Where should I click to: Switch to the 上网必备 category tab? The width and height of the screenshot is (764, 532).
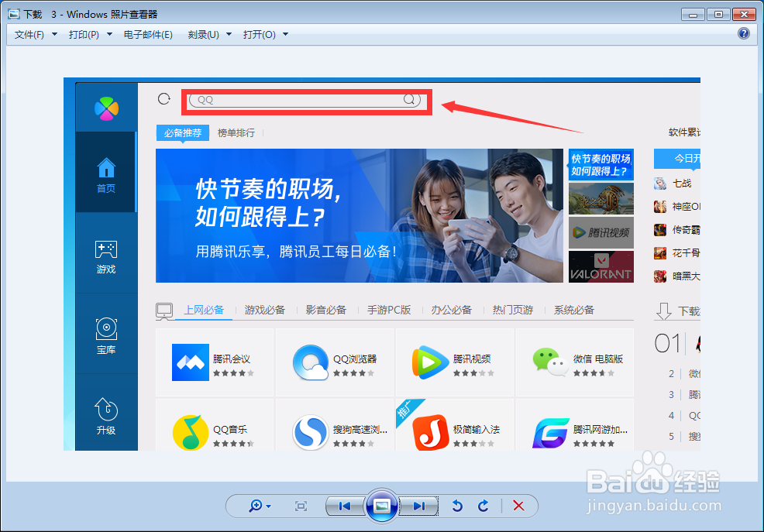coord(204,310)
